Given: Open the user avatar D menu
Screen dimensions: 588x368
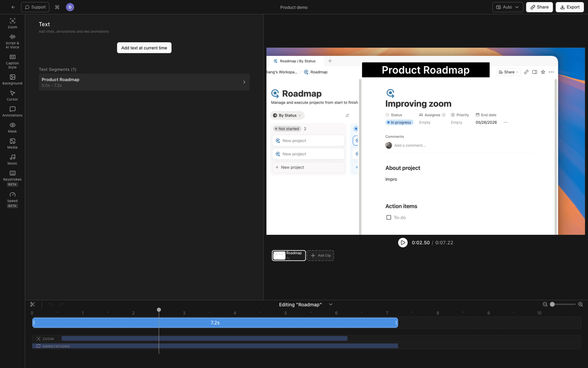Looking at the screenshot, I should coord(70,7).
